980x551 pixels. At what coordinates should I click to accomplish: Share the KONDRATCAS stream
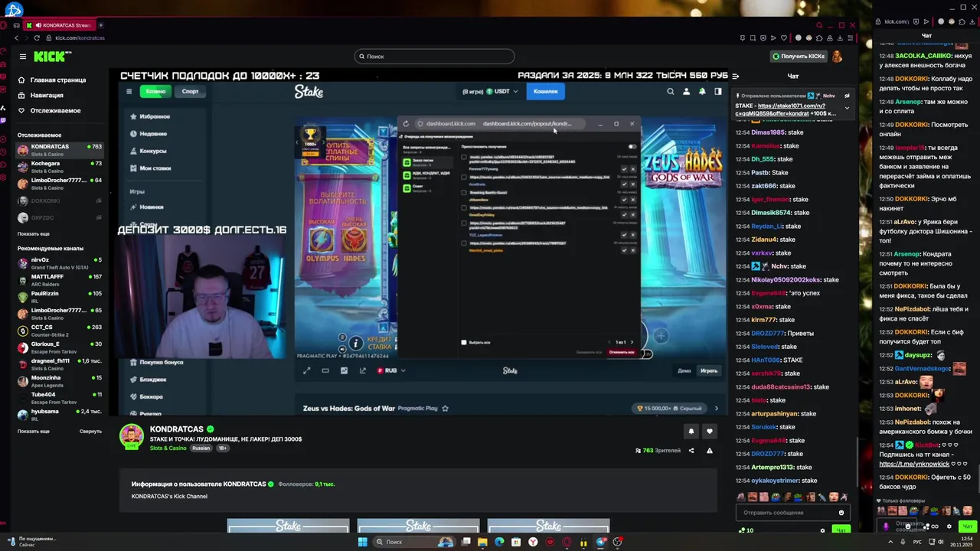coord(691,451)
